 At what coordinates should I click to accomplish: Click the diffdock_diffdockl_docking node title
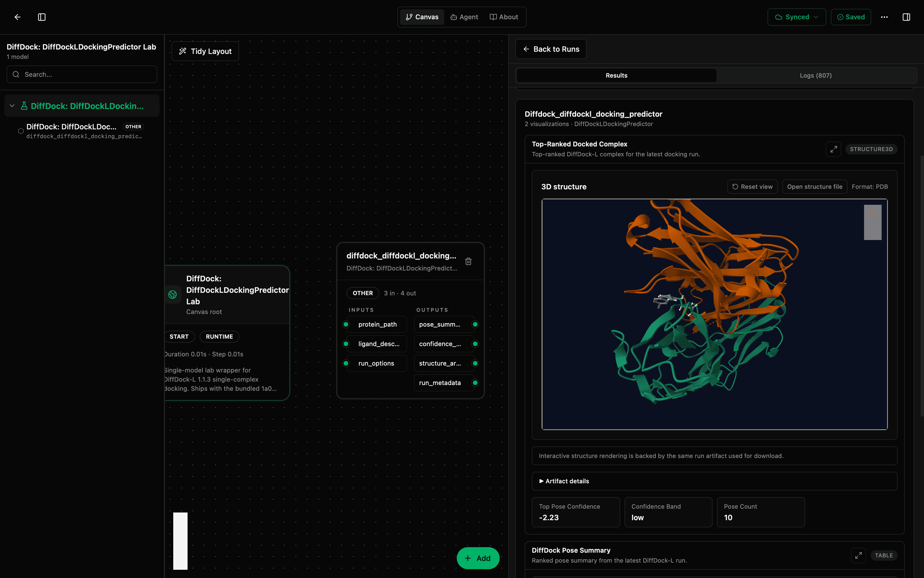pyautogui.click(x=401, y=255)
